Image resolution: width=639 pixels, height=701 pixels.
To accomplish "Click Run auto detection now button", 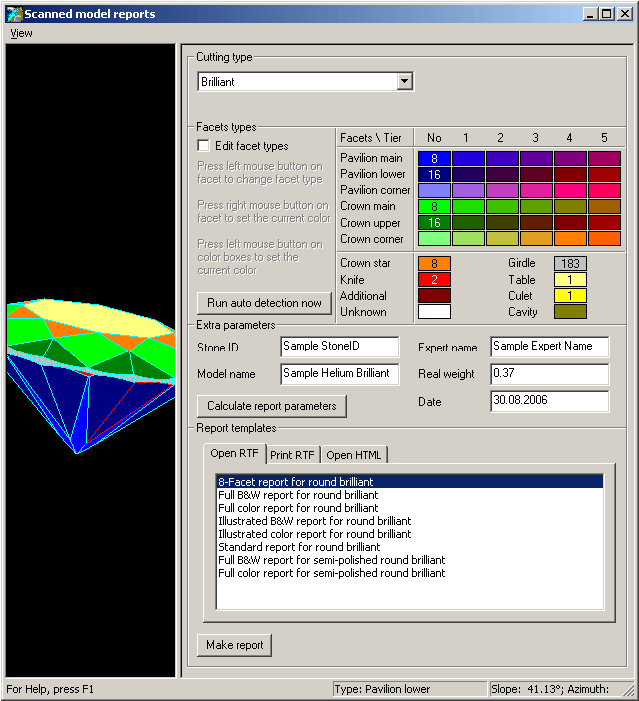I will point(264,303).
